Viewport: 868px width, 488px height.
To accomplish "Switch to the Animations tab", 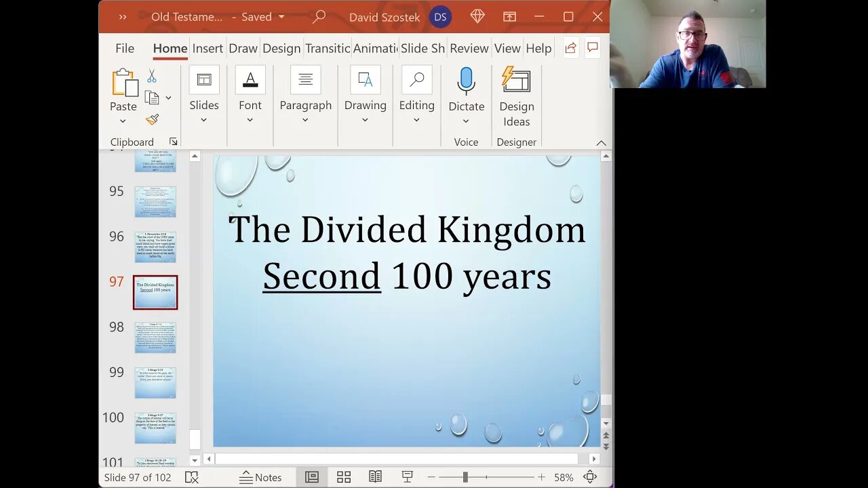I will coord(375,48).
